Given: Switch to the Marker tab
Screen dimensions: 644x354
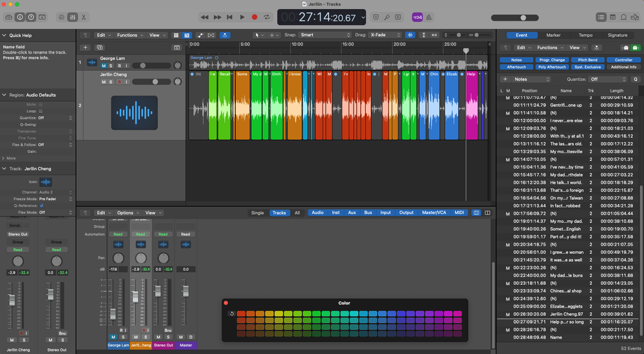Looking at the screenshot, I should click(553, 35).
